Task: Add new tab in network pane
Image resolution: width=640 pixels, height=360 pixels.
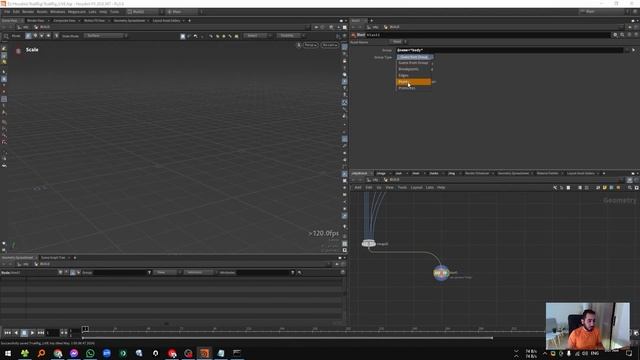Action: (604, 173)
